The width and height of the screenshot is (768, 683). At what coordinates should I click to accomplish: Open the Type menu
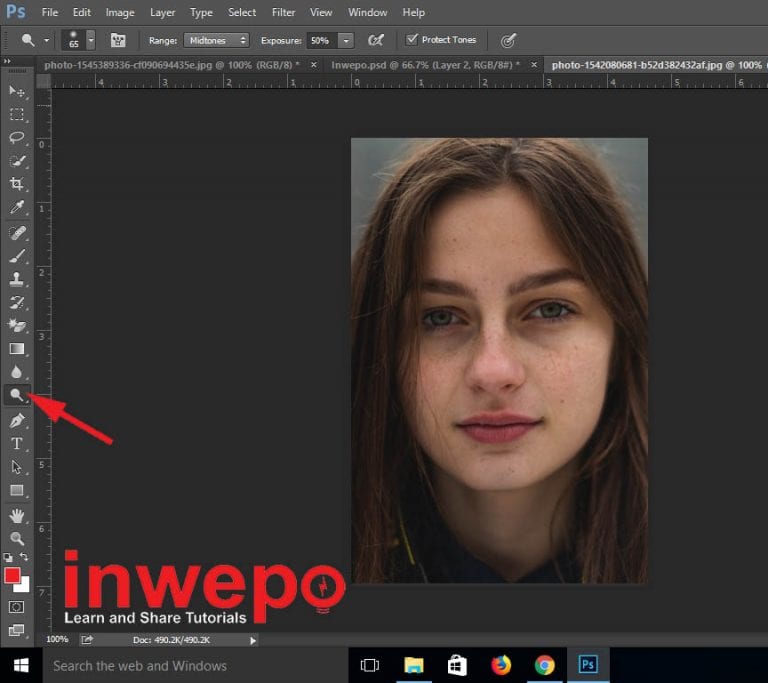(201, 12)
